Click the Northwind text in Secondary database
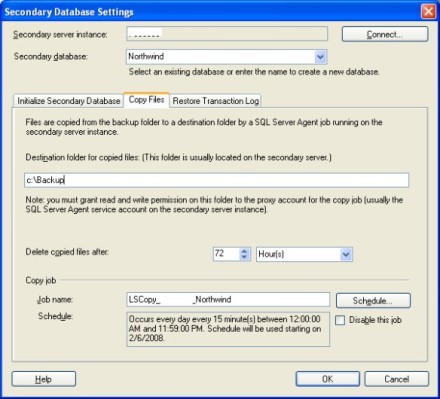This screenshot has height=399, width=440. coord(146,56)
